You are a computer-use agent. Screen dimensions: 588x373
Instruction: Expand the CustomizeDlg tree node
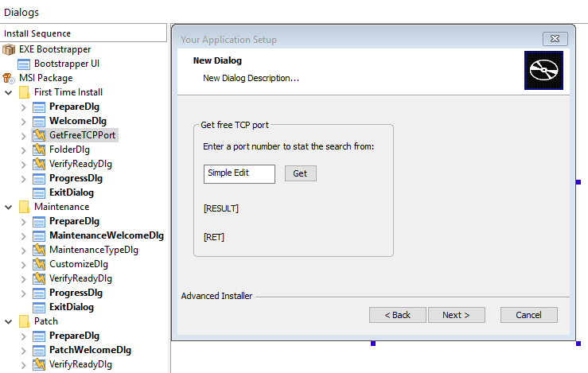[24, 265]
